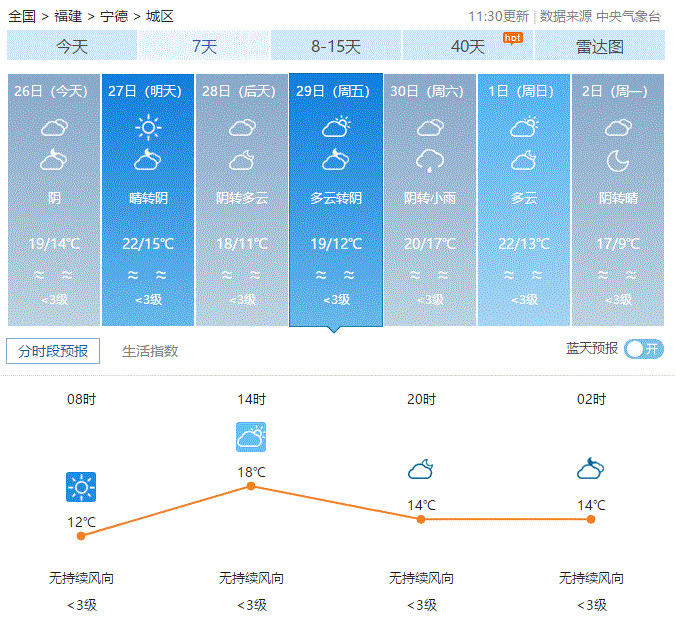Select the 29日（周五）day card header

pos(333,91)
